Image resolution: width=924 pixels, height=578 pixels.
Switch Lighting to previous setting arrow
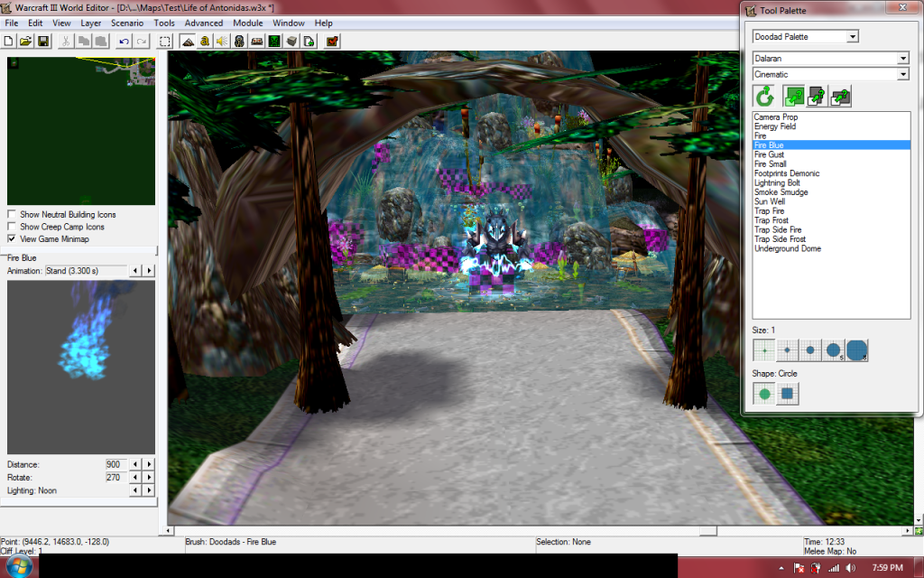135,490
